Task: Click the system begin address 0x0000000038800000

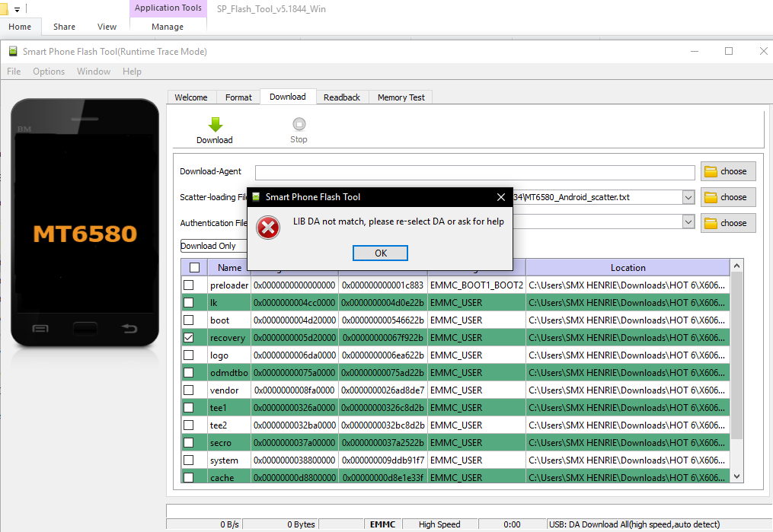Action: tap(294, 460)
